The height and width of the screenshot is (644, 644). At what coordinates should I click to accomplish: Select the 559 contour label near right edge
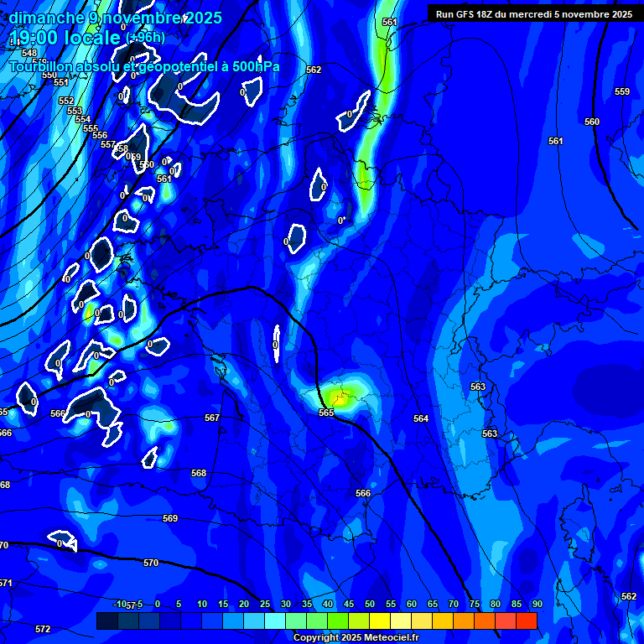[x=621, y=91]
